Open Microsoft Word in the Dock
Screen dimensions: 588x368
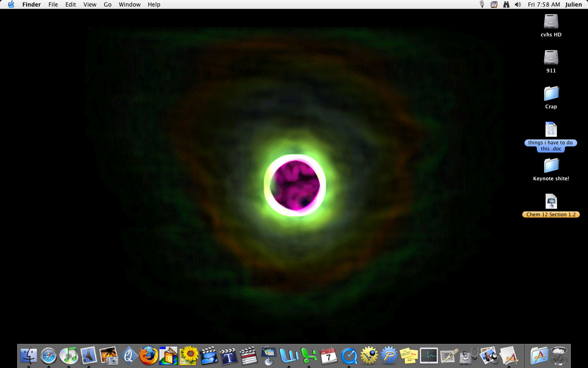289,355
